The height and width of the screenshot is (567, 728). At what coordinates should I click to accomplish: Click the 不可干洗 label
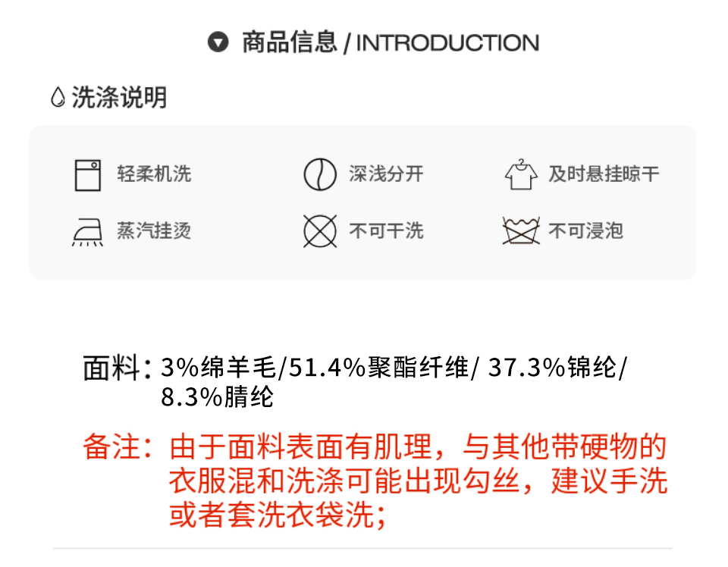(386, 231)
